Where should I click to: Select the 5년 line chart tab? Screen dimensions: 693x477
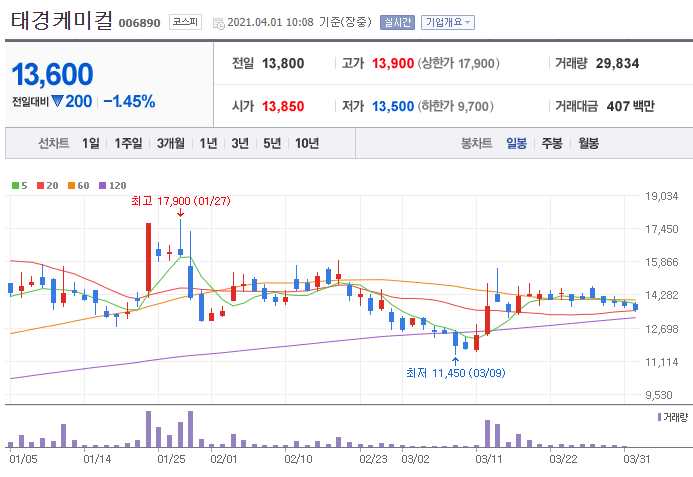(272, 143)
